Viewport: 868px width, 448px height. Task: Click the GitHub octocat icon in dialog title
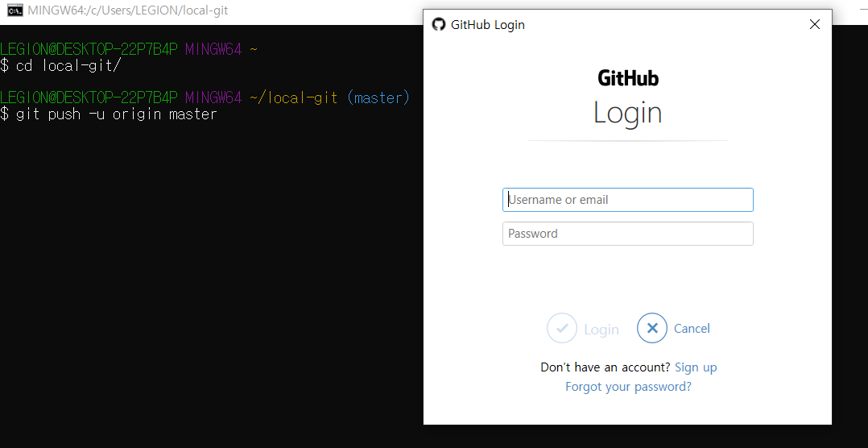pyautogui.click(x=438, y=24)
